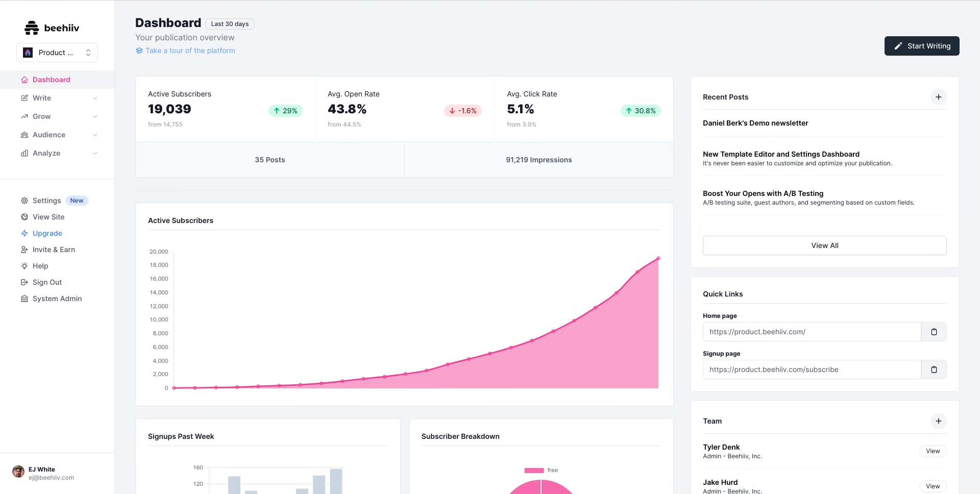Click ej@beehiiv.com email text
This screenshot has width=980, height=494.
point(51,478)
